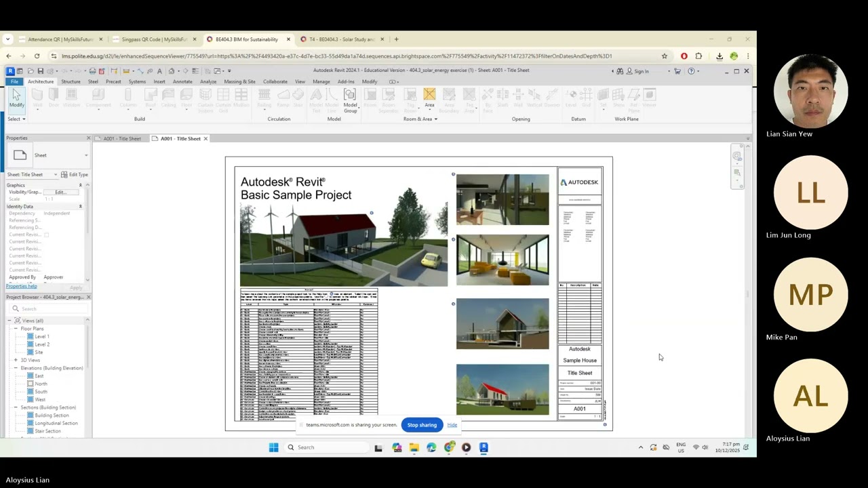Click Print in quick access toolbar
The height and width of the screenshot is (488, 868).
(92, 70)
